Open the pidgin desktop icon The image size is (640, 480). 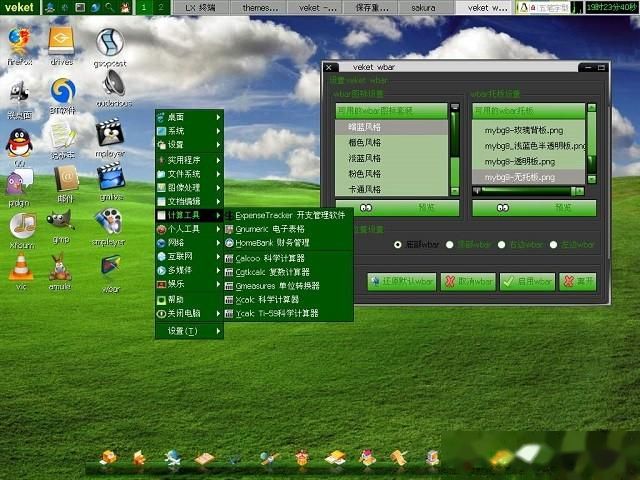[x=18, y=183]
